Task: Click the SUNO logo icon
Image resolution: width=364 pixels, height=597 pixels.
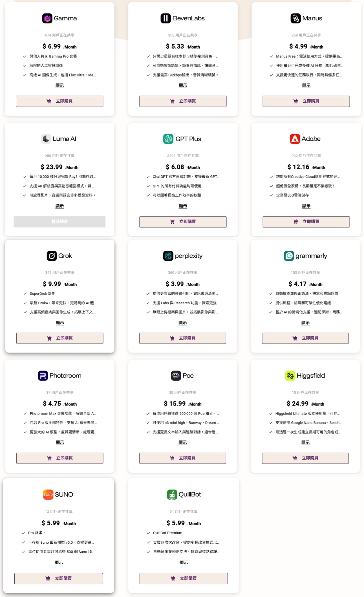Action: point(48,495)
